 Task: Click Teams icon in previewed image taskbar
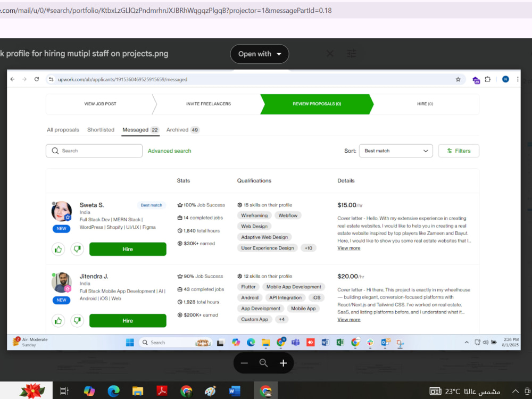pyautogui.click(x=295, y=342)
